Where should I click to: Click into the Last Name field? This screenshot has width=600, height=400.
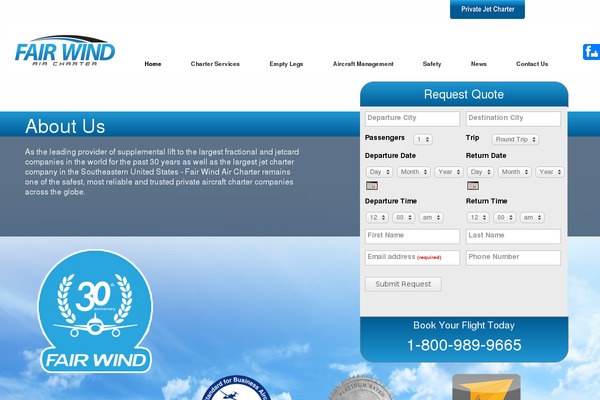(x=513, y=236)
